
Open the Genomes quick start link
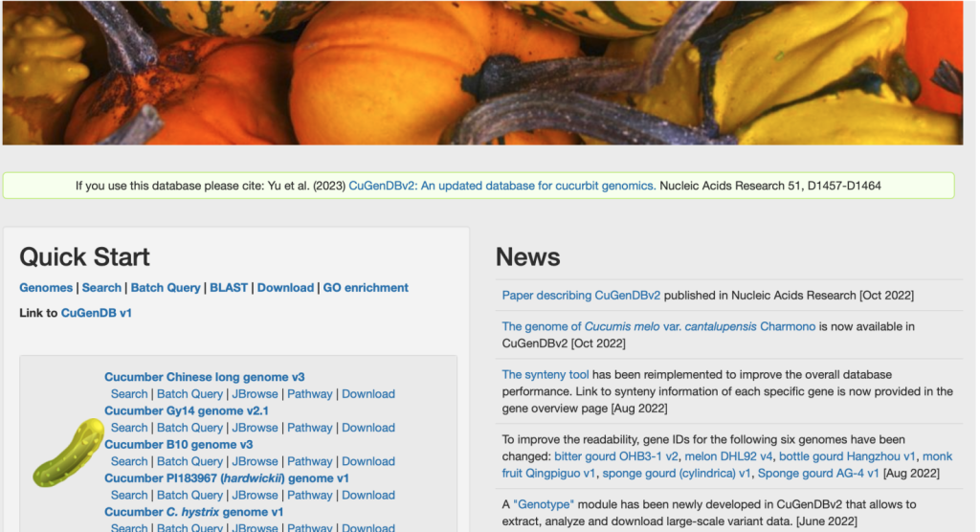[x=46, y=288]
